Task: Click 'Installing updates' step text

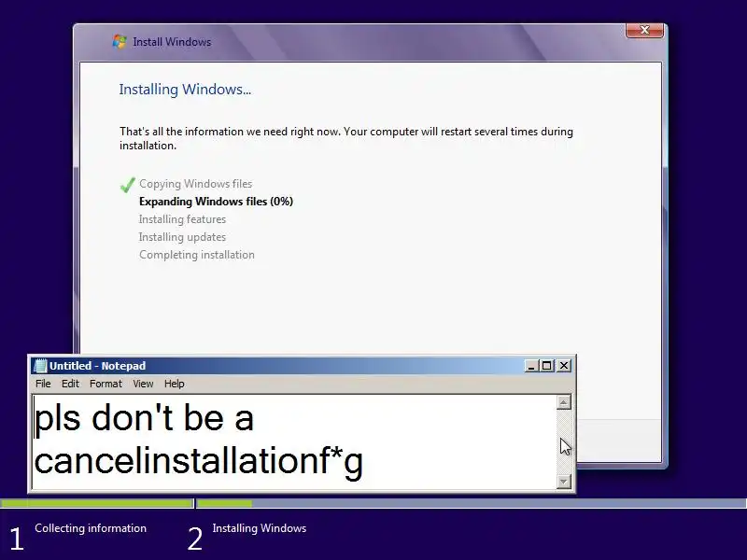Action: tap(182, 237)
